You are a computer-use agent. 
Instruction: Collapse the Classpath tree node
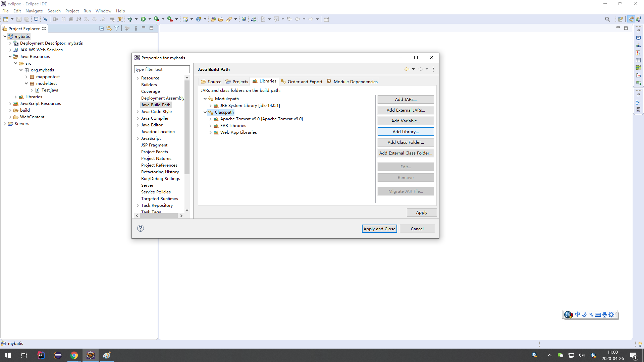(x=205, y=112)
